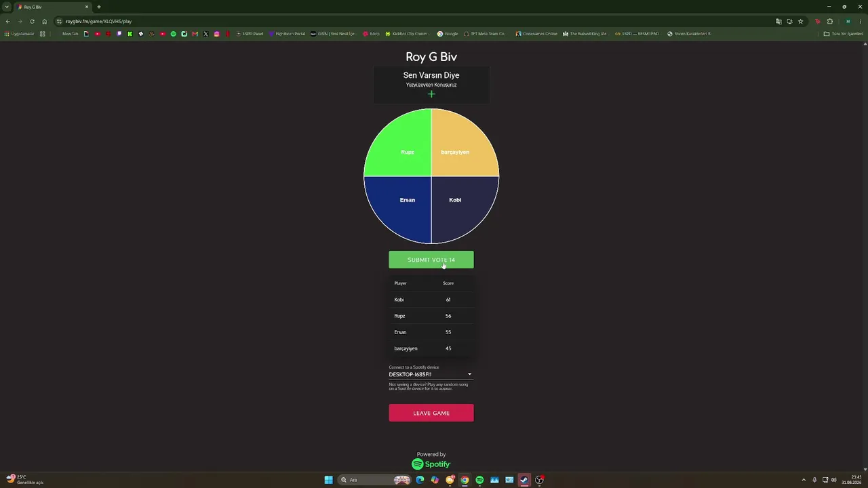The image size is (868, 488).
Task: Click the green plus icon under the song title
Action: click(431, 94)
